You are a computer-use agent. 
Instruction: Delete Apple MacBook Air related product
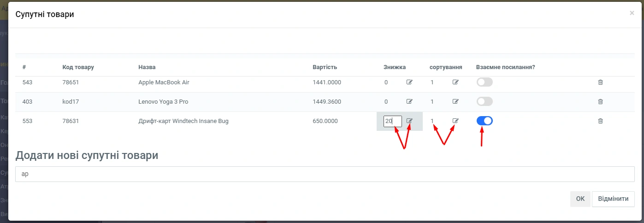(x=600, y=82)
